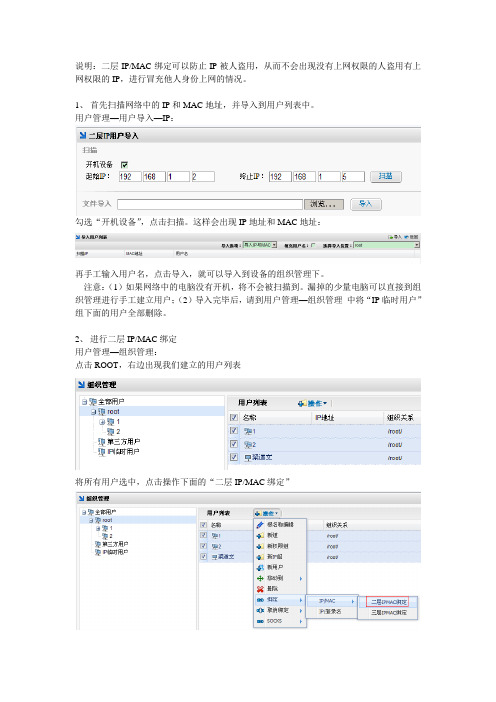Click 全部用户 group icon in upper tree
Image resolution: width=496 pixels, height=702 pixels.
click(x=93, y=402)
